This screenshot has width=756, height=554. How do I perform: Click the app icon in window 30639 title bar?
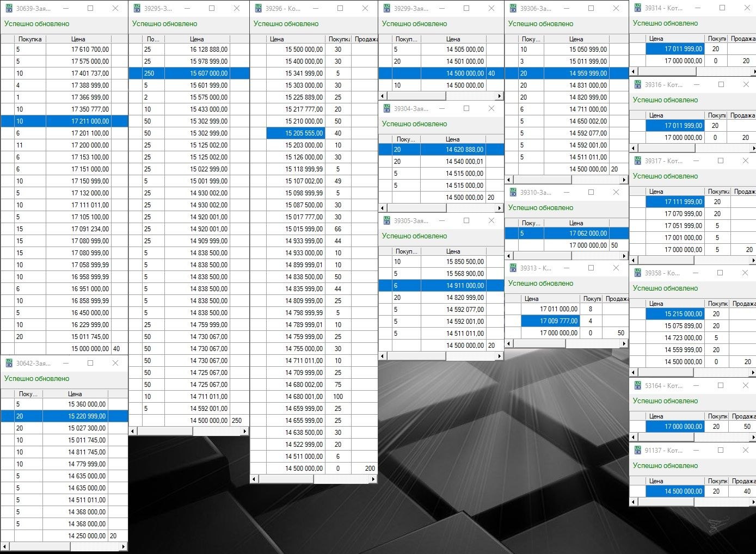pos(9,9)
